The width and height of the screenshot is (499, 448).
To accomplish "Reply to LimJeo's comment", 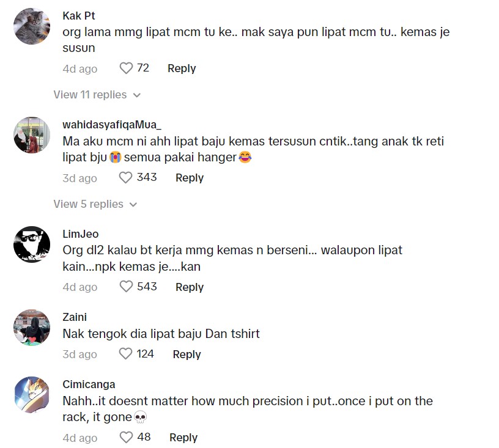I will [x=189, y=287].
